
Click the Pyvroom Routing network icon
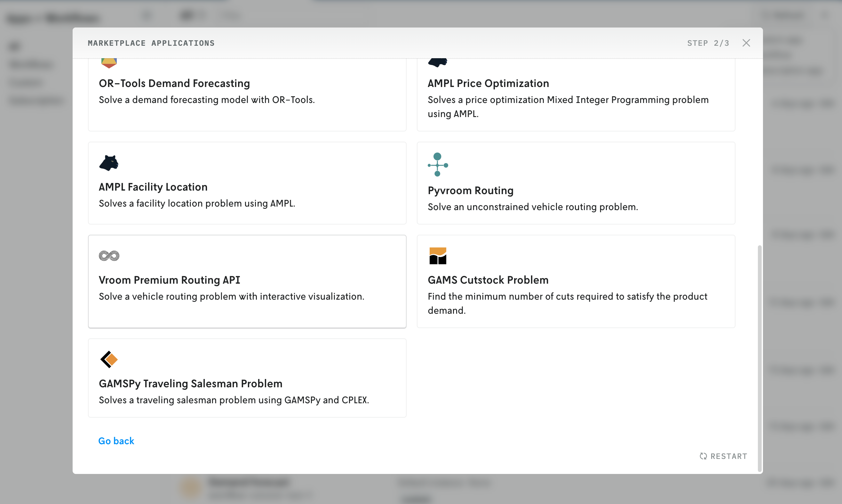click(x=438, y=165)
